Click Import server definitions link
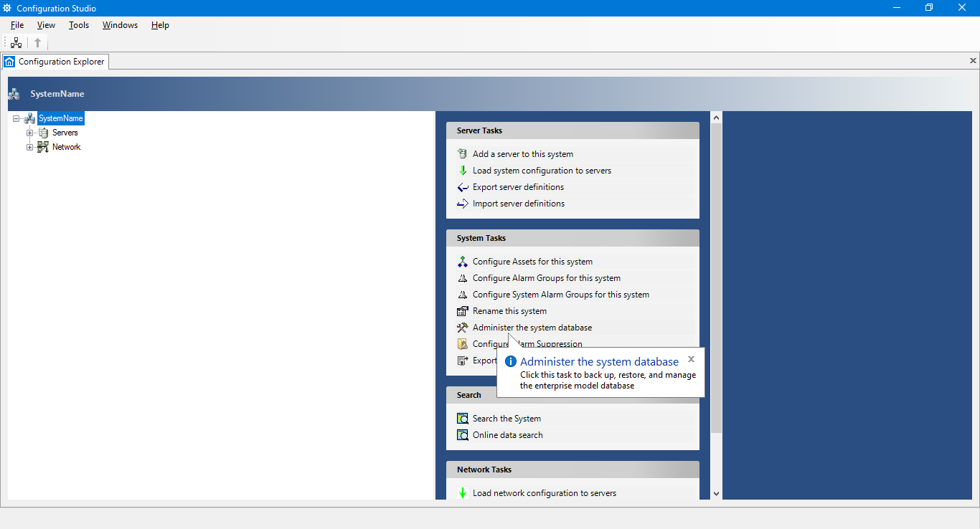The height and width of the screenshot is (529, 980). (x=519, y=204)
